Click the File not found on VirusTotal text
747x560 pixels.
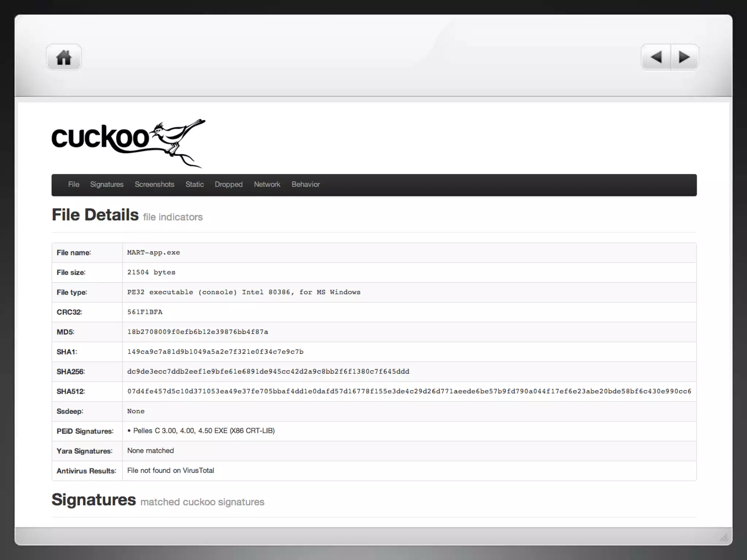point(170,471)
